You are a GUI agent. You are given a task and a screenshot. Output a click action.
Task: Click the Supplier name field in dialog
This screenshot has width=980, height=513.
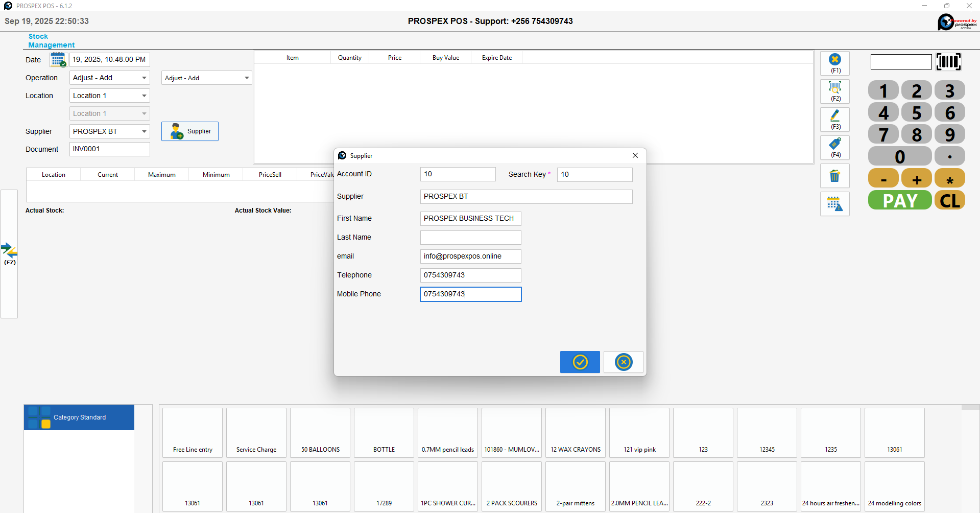click(527, 197)
